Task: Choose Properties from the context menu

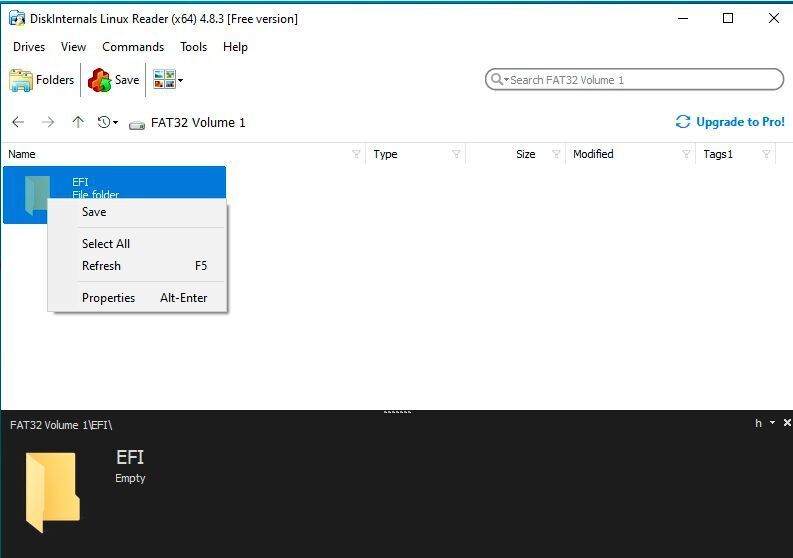Action: pyautogui.click(x=137, y=298)
